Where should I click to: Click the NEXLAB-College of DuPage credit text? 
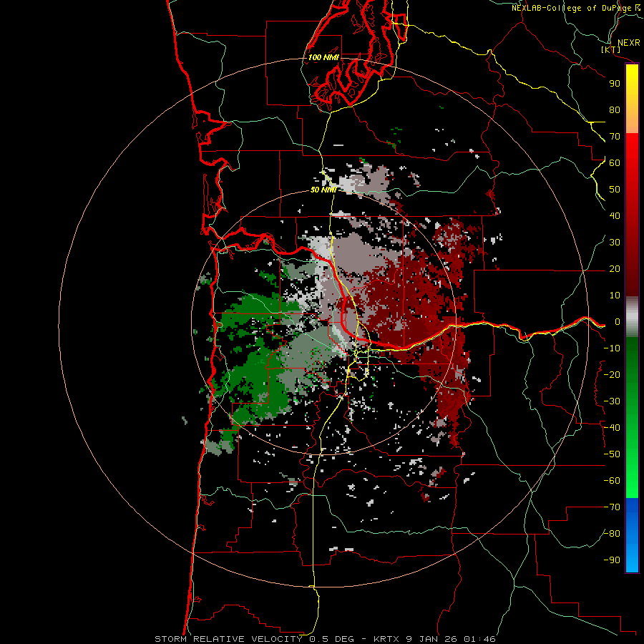[x=571, y=8]
